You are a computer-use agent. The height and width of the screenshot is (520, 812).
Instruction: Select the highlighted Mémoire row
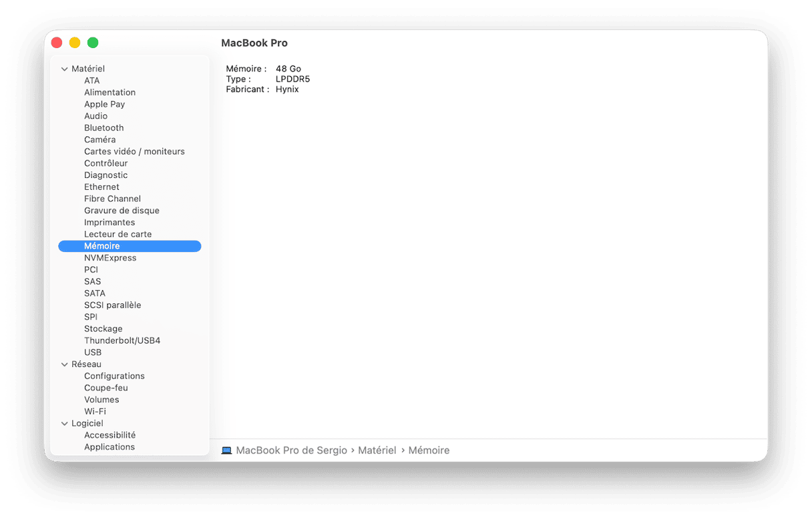(130, 246)
